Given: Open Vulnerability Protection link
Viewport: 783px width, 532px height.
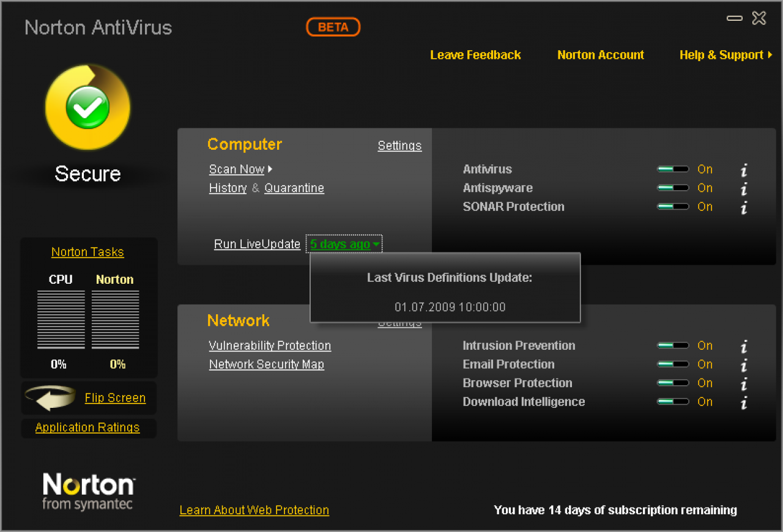Looking at the screenshot, I should click(x=270, y=345).
